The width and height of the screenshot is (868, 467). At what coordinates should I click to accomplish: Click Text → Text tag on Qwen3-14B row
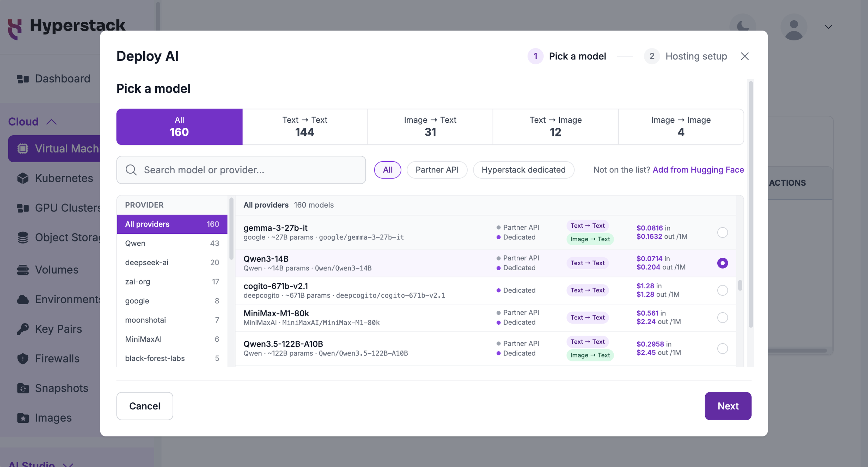pos(587,263)
